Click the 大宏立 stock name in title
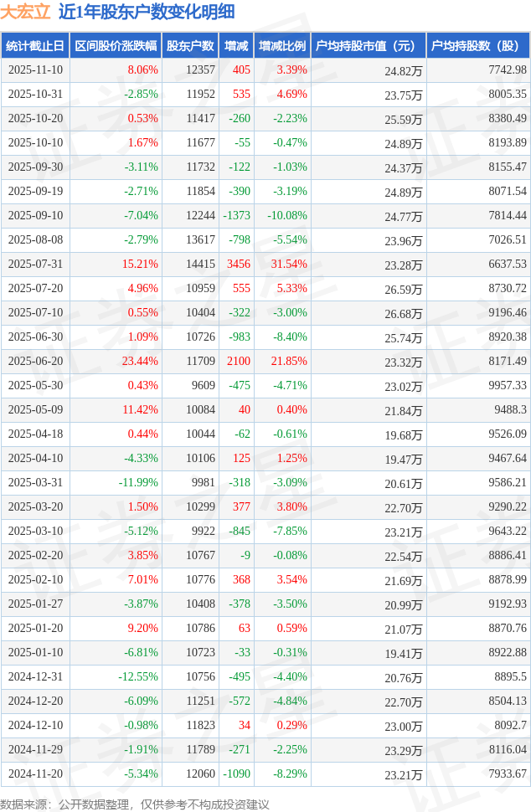Screen dimensions: 531x812 24,12
